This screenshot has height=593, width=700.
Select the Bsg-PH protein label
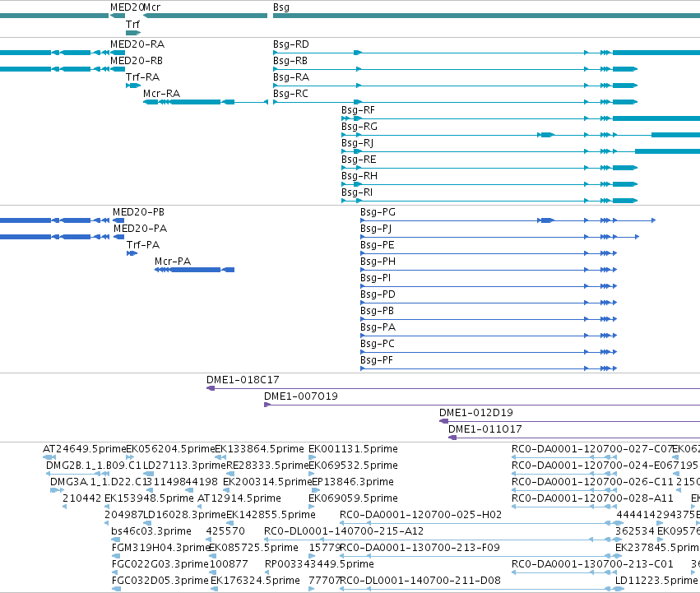click(378, 262)
